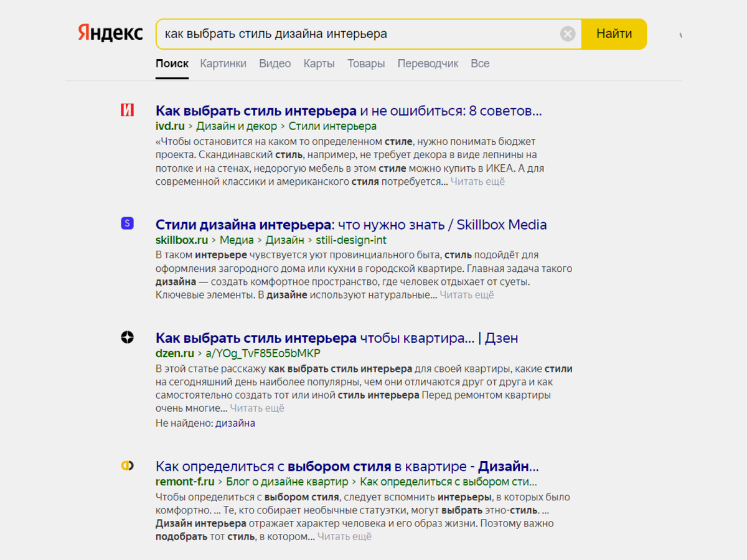The height and width of the screenshot is (560, 747).
Task: Select the Поиск tab
Action: (x=172, y=63)
